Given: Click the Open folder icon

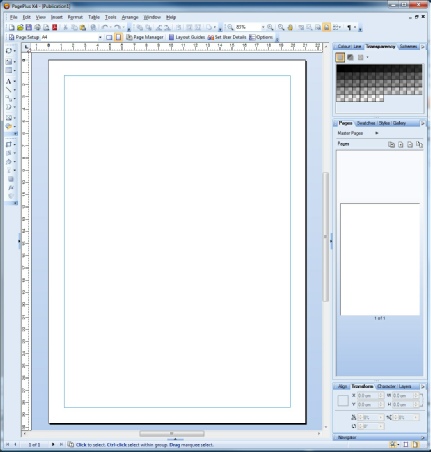Looking at the screenshot, I should [x=20, y=27].
